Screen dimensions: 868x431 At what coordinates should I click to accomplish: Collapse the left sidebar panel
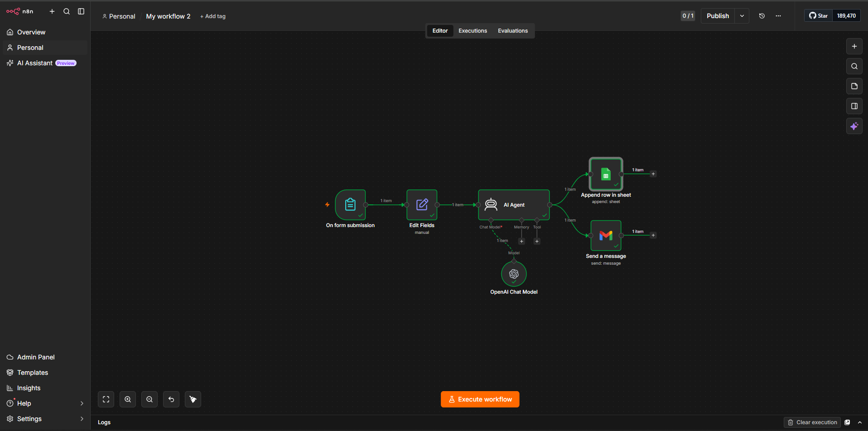click(81, 11)
